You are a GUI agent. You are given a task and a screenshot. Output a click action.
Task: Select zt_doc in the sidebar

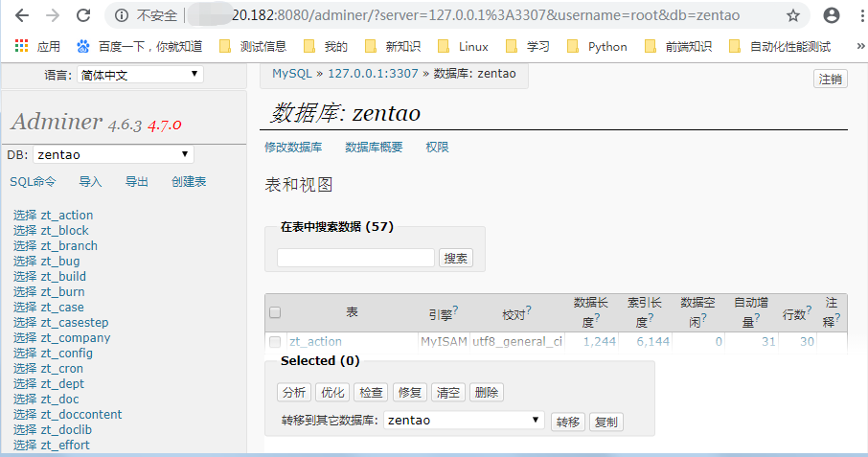point(59,399)
